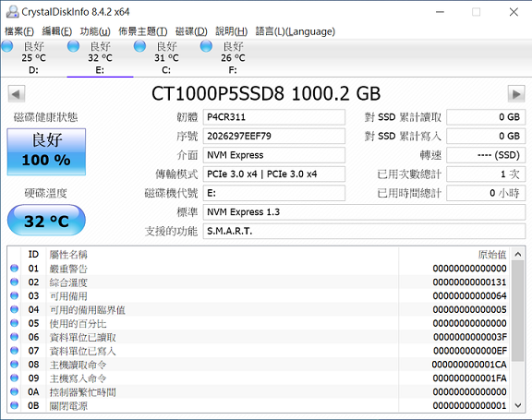
Task: Open the 語言(L)(Language) menu
Action: pyautogui.click(x=296, y=31)
